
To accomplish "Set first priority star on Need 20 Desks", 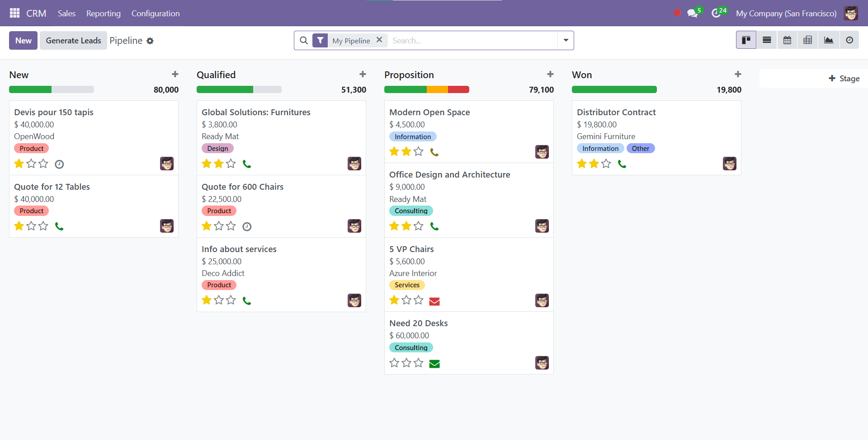I will pyautogui.click(x=394, y=362).
